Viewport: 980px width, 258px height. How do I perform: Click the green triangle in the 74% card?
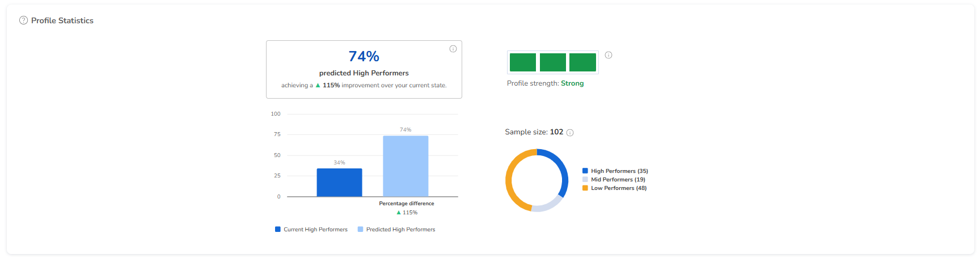pyautogui.click(x=318, y=86)
